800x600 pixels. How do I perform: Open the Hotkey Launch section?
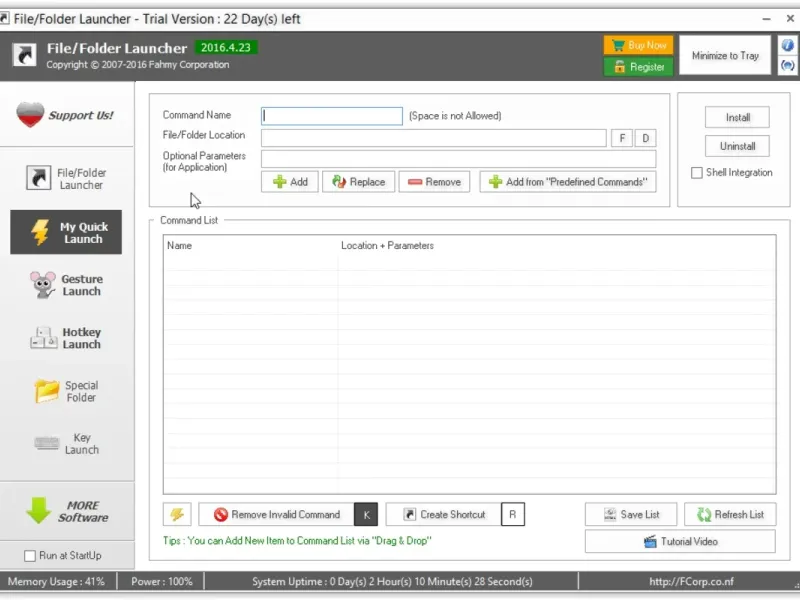(x=66, y=338)
